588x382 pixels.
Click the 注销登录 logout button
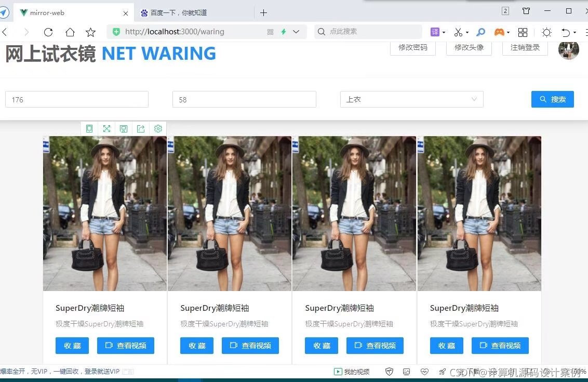[525, 47]
